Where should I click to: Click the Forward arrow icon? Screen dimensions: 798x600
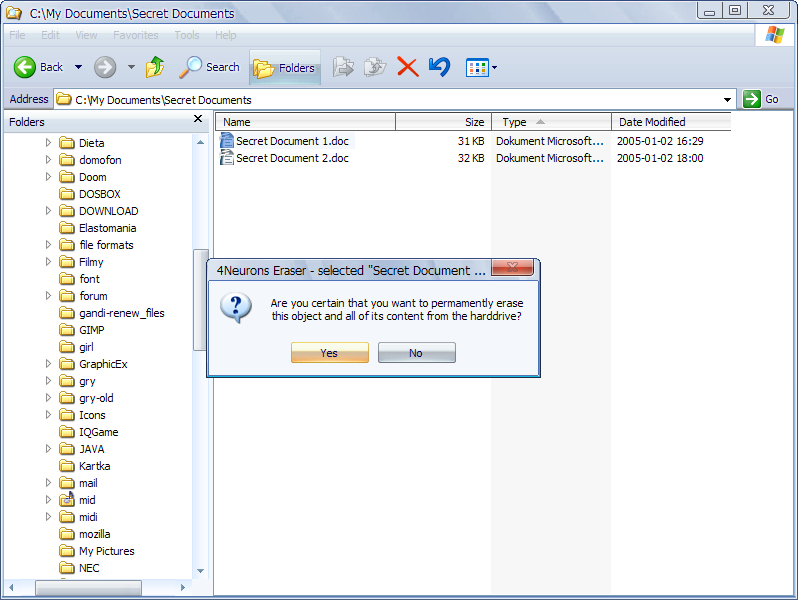coord(105,67)
